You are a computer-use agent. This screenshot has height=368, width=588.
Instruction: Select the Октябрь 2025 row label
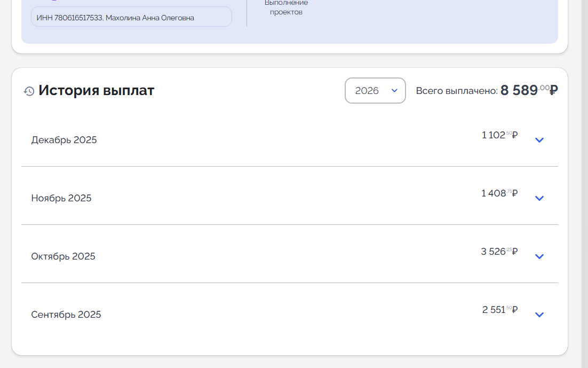(63, 256)
